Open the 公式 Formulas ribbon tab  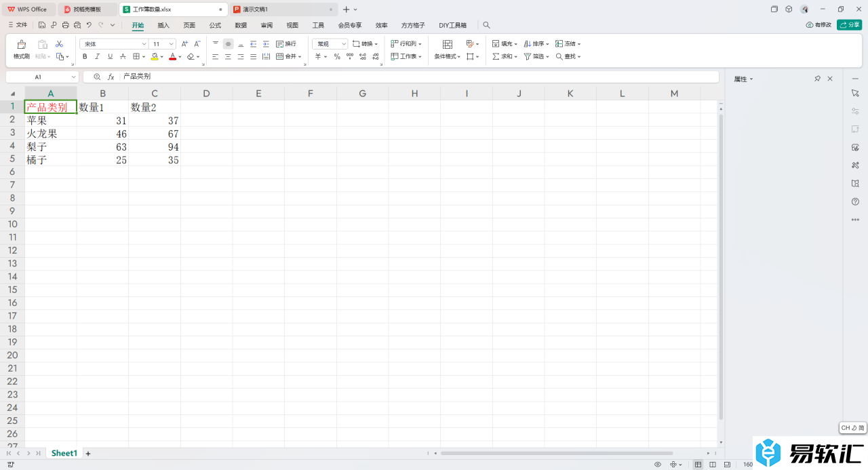(x=215, y=25)
